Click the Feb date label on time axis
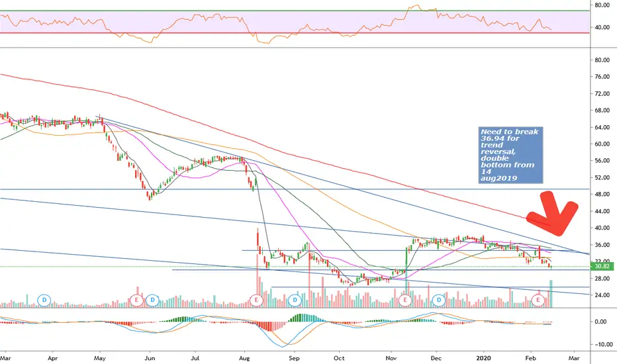617x364 pixels. (531, 359)
